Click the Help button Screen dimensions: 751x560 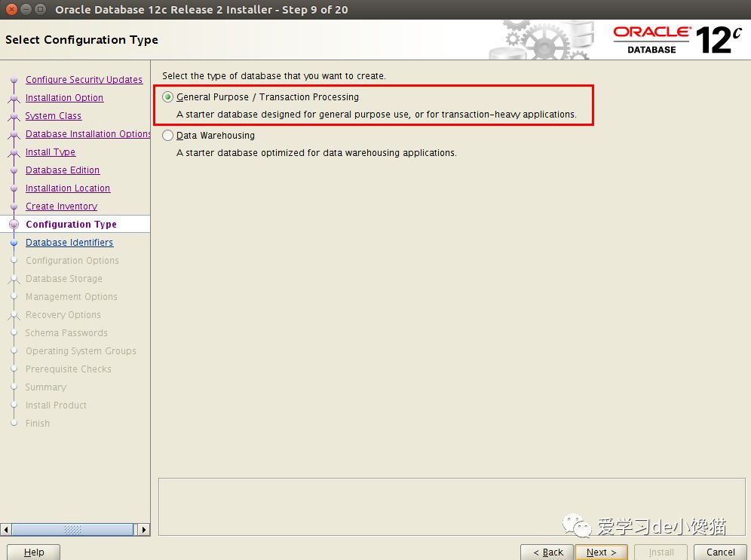click(33, 552)
